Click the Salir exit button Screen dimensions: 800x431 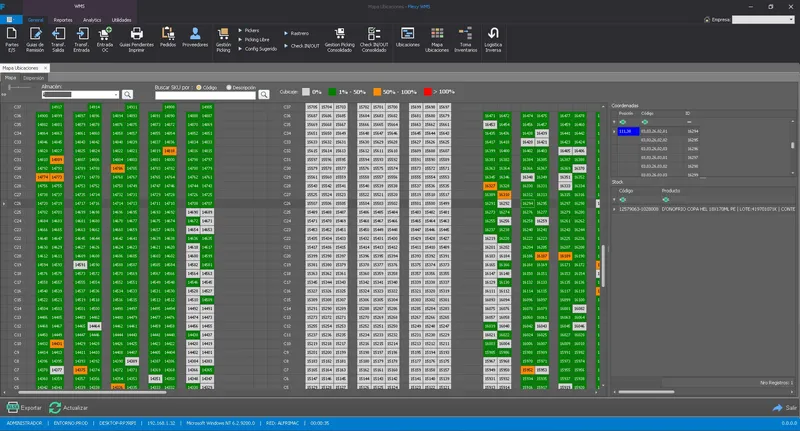[784, 408]
